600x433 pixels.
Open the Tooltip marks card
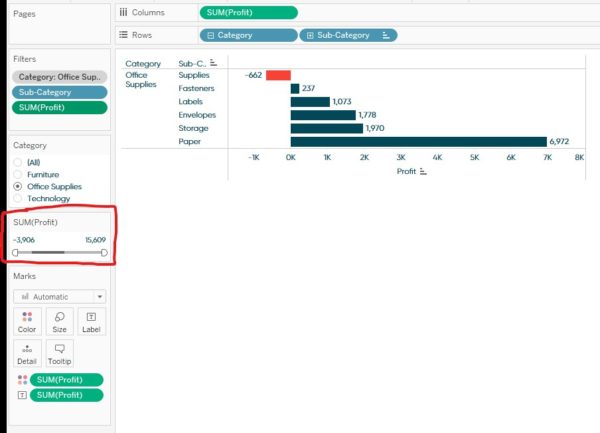59,353
